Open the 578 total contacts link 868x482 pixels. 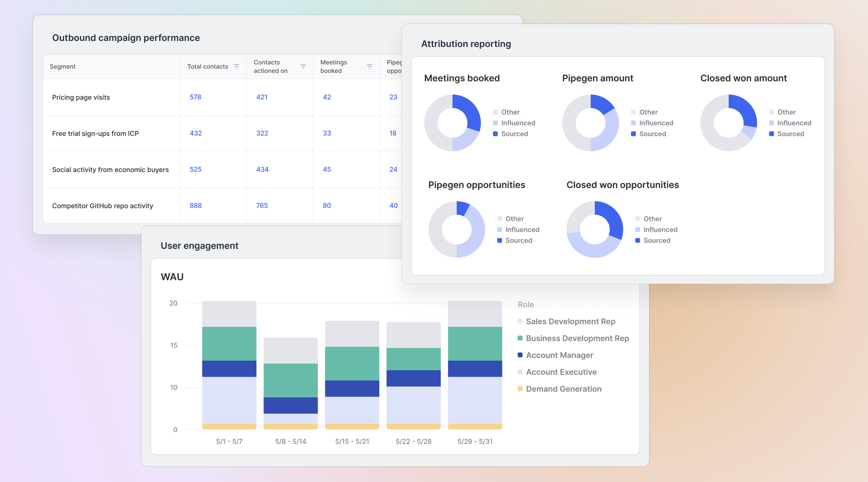tap(195, 97)
